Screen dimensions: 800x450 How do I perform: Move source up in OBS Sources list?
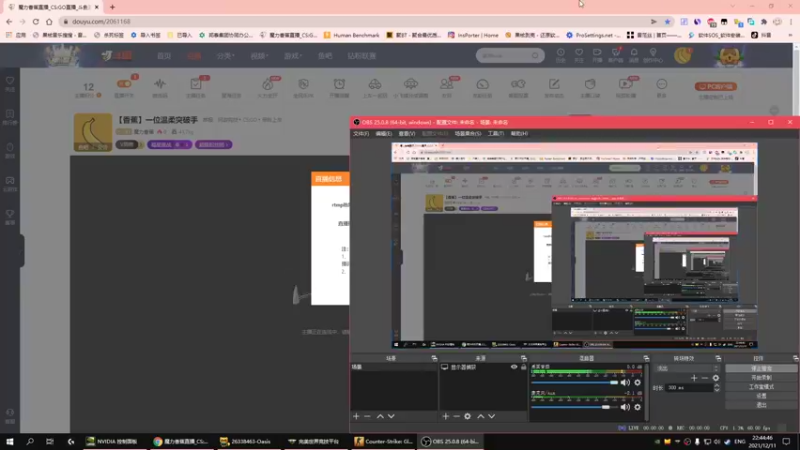[x=481, y=416]
